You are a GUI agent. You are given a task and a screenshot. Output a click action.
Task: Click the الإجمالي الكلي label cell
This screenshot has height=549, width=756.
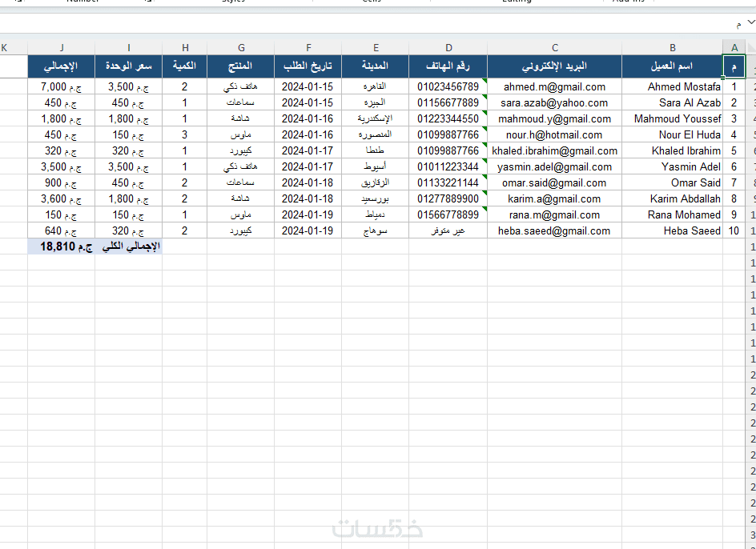point(129,246)
